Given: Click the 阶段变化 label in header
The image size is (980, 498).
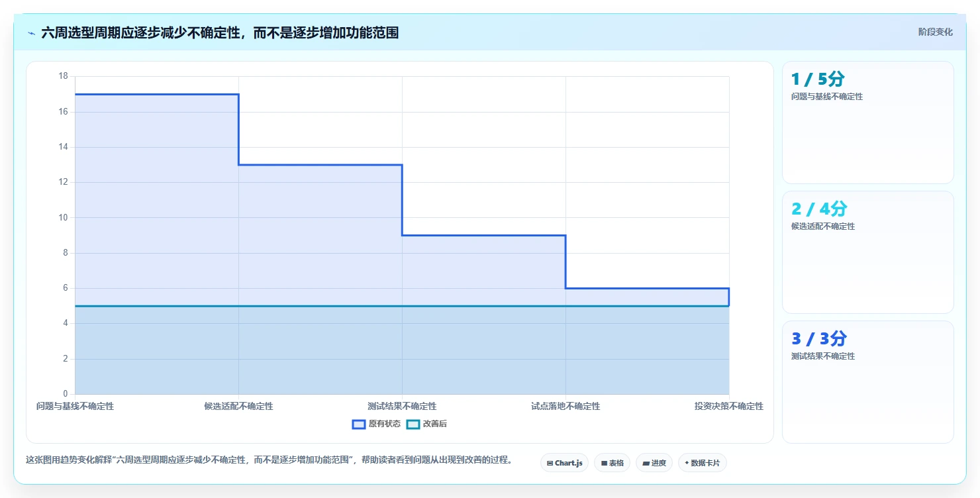Looking at the screenshot, I should click(935, 32).
